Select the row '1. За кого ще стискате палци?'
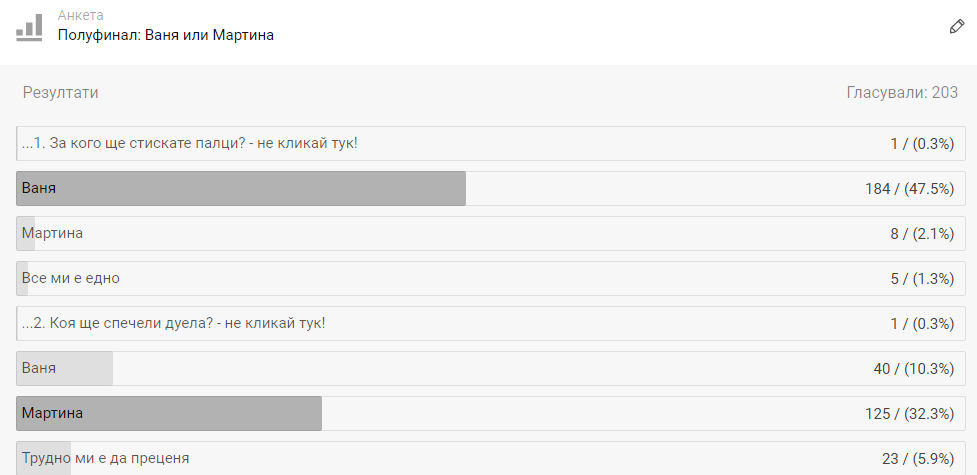Screen dimensions: 977x475 click(x=491, y=143)
